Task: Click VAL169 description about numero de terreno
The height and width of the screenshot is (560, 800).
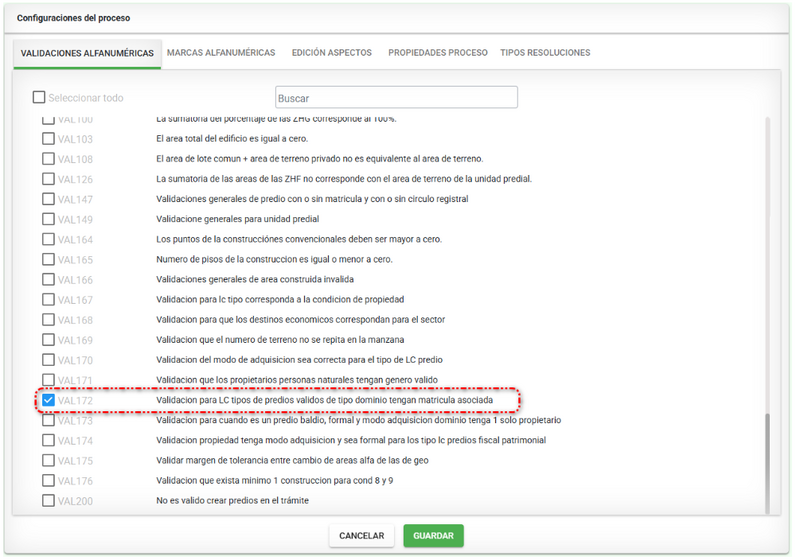Action: pyautogui.click(x=280, y=339)
